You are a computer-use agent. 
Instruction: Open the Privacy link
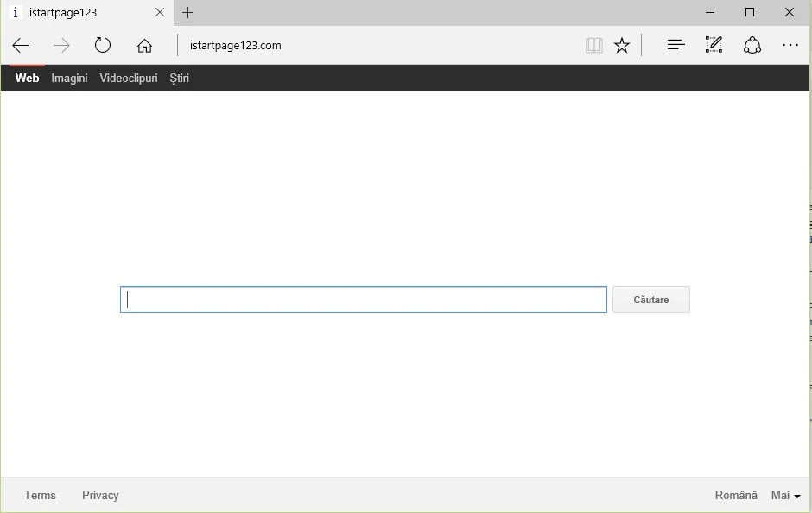pyautogui.click(x=100, y=496)
